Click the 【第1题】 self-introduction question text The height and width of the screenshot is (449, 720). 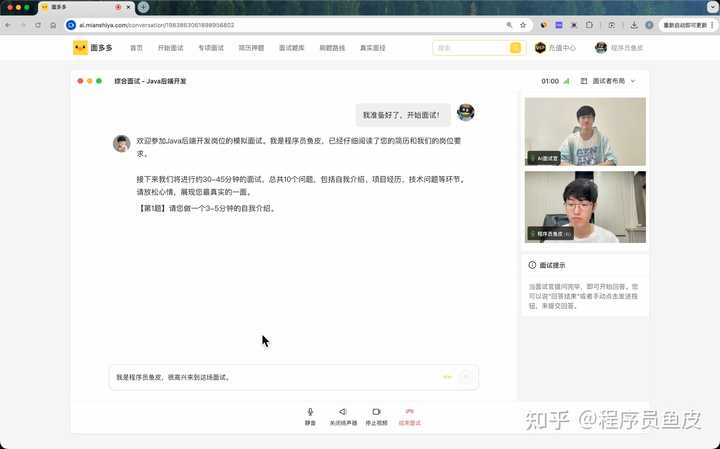pos(206,208)
